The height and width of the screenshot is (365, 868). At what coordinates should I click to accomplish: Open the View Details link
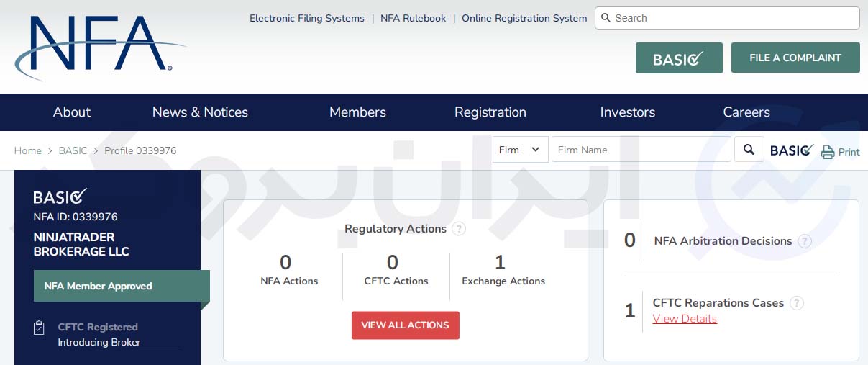pos(685,319)
